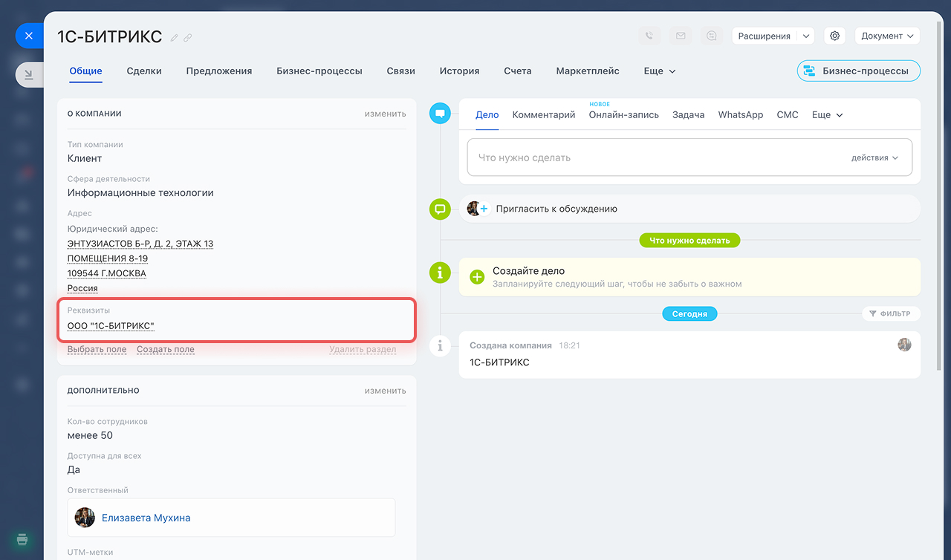The width and height of the screenshot is (951, 560).
Task: Select the СМС timeline tab
Action: (788, 115)
